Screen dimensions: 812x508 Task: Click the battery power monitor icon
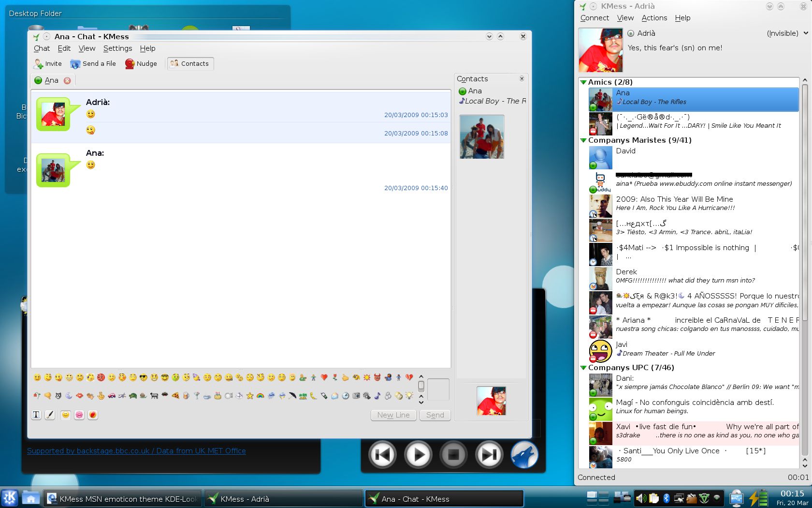758,497
